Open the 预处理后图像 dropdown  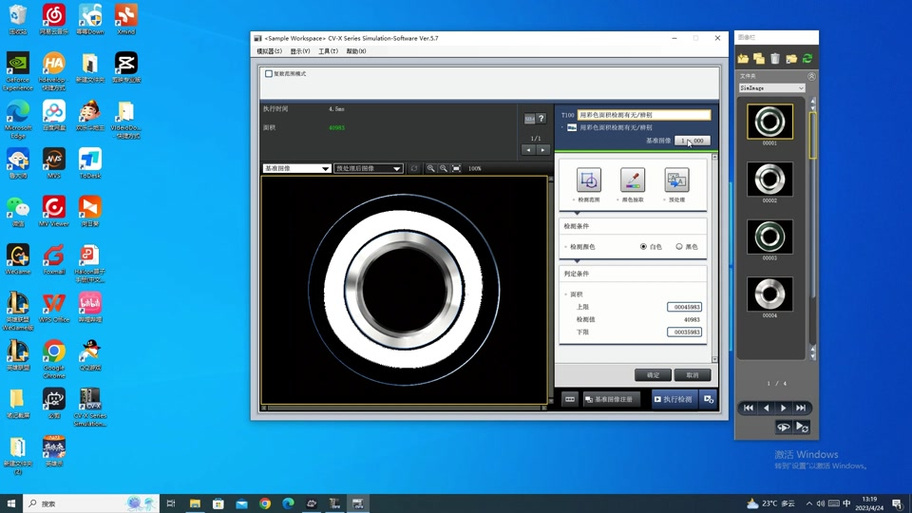pyautogui.click(x=368, y=168)
